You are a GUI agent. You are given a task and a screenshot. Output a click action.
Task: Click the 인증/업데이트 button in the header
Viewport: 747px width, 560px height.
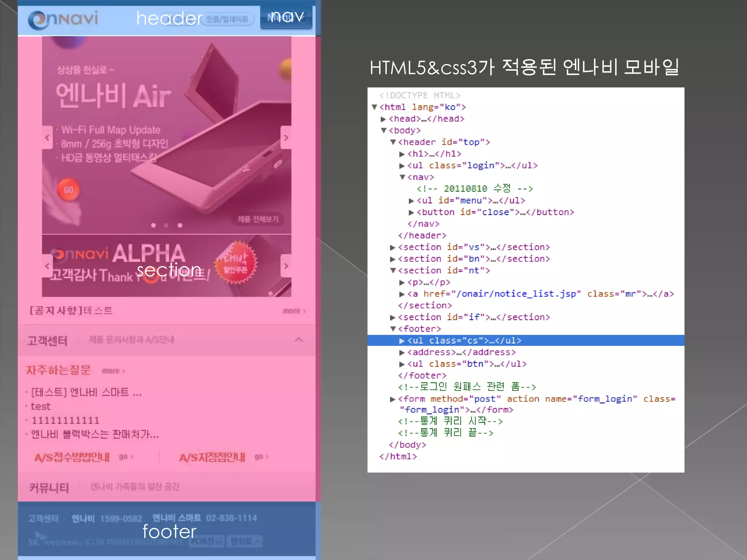227,19
